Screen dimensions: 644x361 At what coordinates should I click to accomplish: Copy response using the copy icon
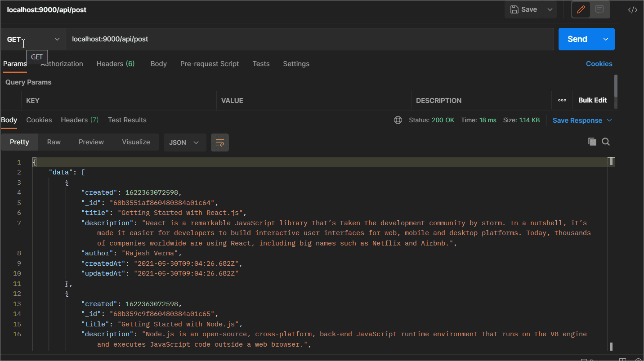point(592,142)
